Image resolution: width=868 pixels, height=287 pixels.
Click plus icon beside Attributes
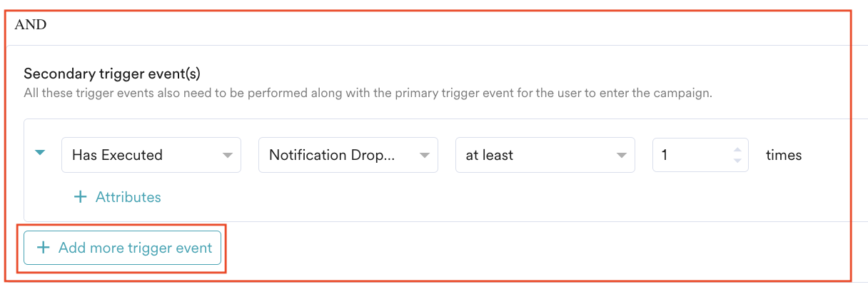click(81, 197)
